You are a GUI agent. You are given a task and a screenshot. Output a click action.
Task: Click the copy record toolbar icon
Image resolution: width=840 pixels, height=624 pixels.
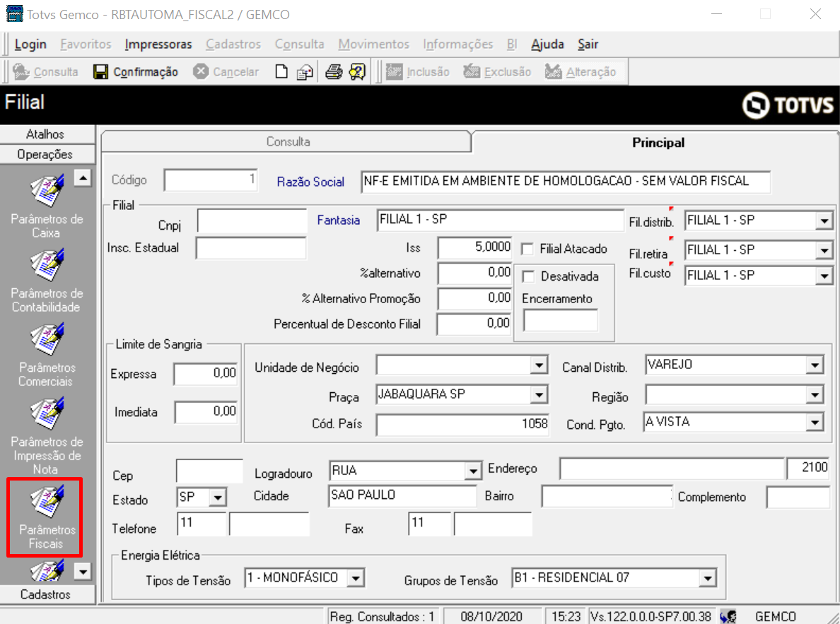click(x=305, y=72)
